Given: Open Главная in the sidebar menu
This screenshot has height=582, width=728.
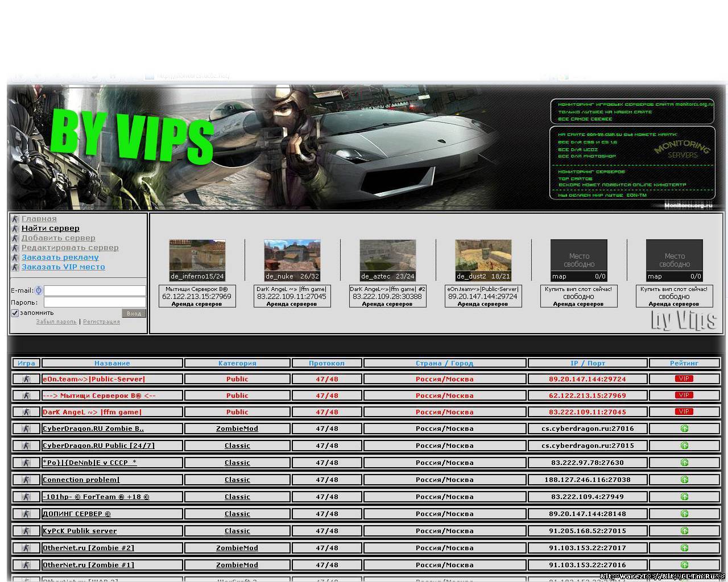Looking at the screenshot, I should coord(39,219).
